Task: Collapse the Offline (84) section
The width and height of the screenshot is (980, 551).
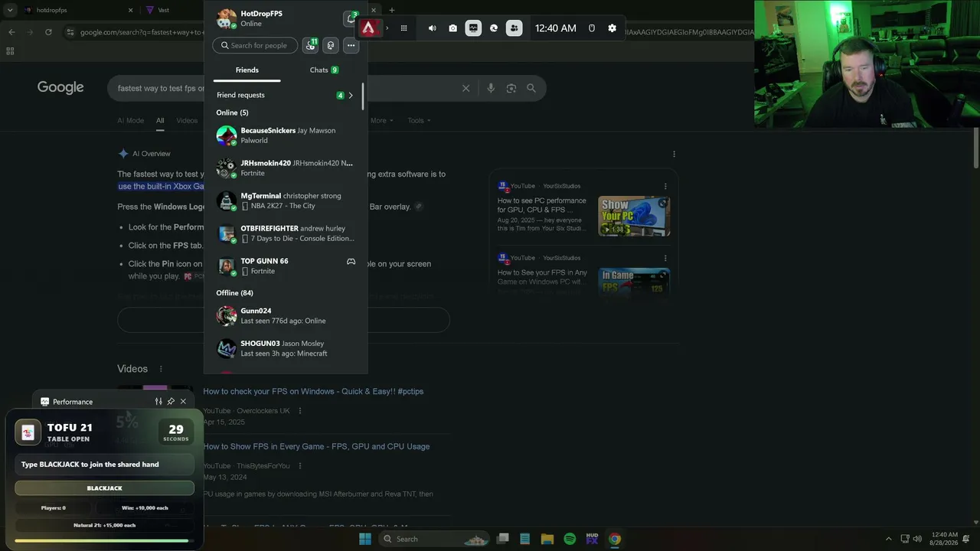Action: pos(234,293)
